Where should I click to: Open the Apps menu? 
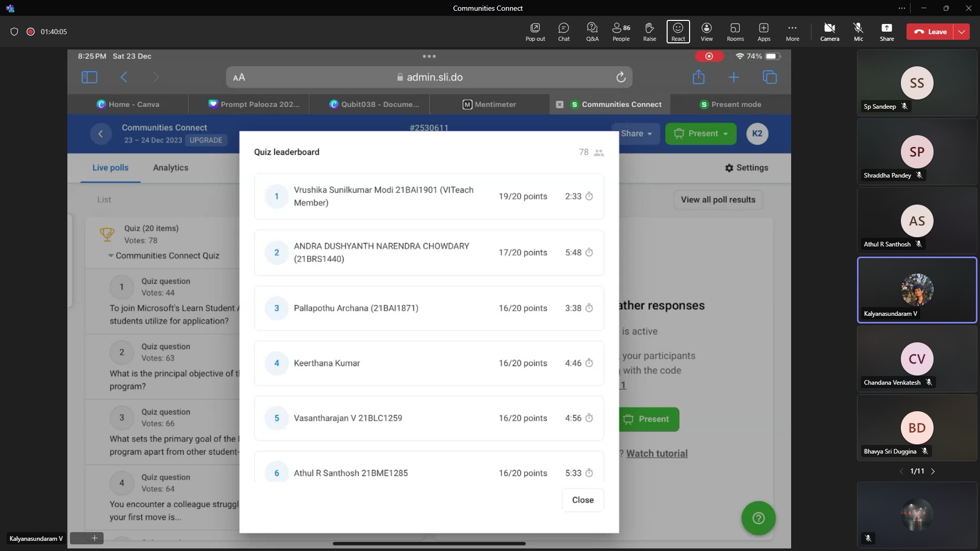pyautogui.click(x=764, y=32)
